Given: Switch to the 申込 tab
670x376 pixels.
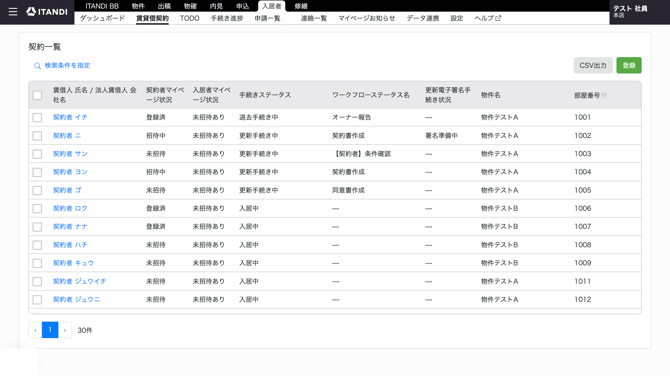Looking at the screenshot, I should click(242, 6).
